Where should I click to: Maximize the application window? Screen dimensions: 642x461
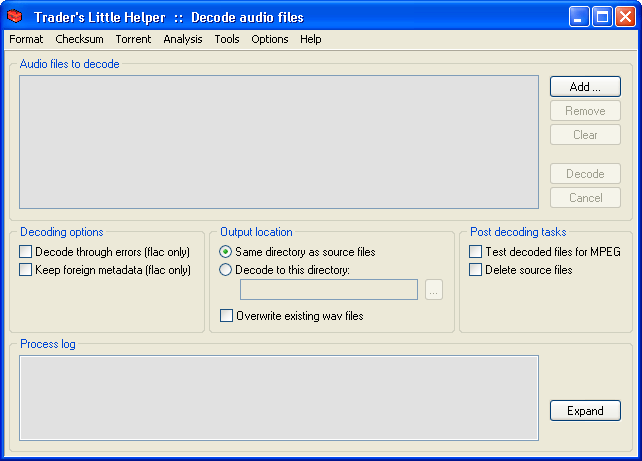(x=602, y=17)
